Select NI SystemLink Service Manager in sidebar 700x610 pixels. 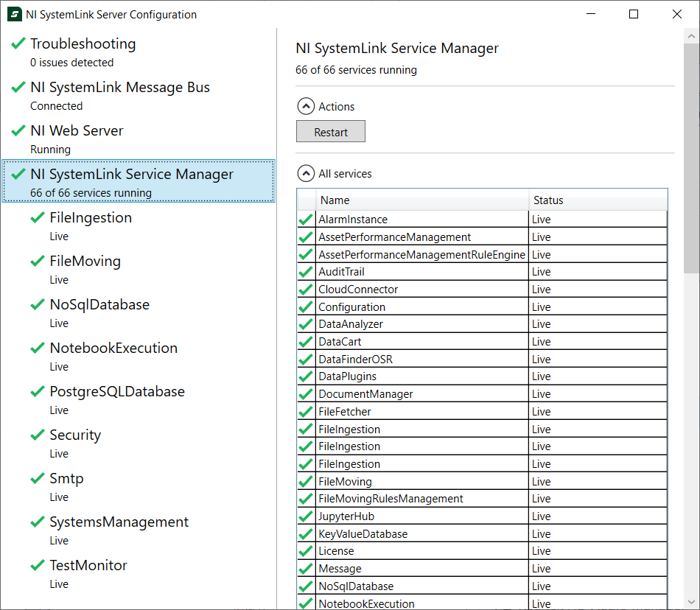pyautogui.click(x=139, y=180)
